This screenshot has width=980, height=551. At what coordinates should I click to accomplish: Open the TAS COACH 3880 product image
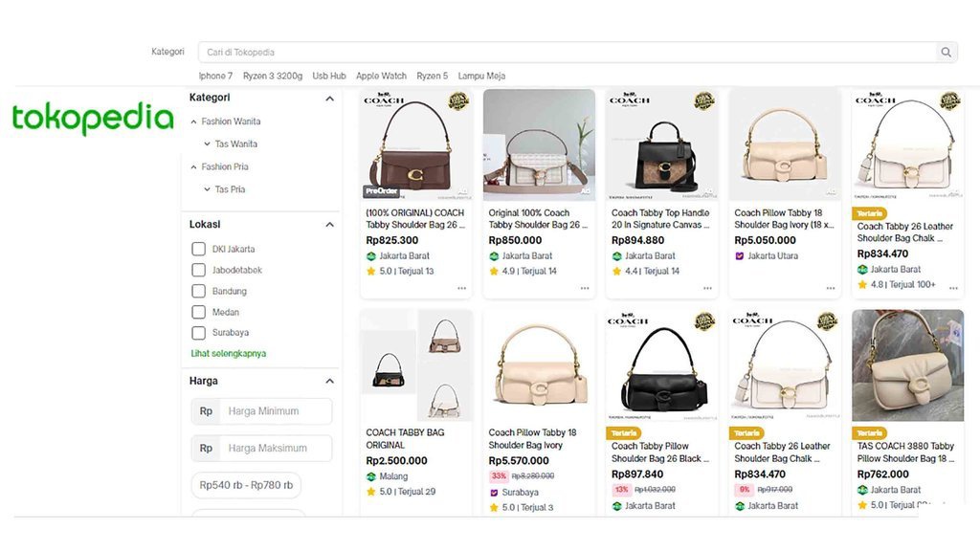pyautogui.click(x=907, y=364)
